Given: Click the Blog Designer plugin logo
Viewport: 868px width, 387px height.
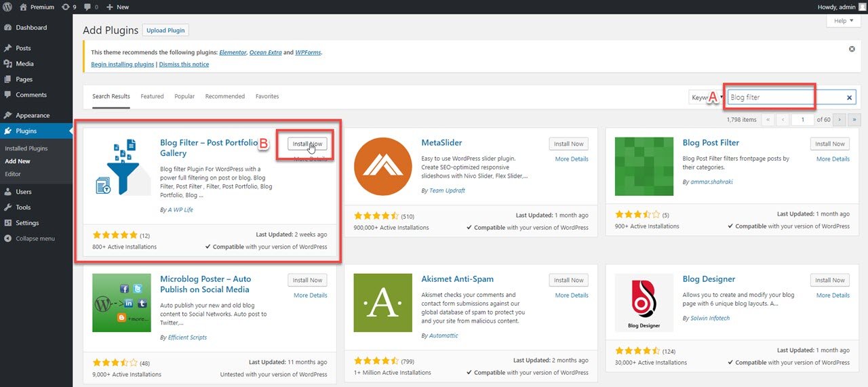Looking at the screenshot, I should pos(644,302).
